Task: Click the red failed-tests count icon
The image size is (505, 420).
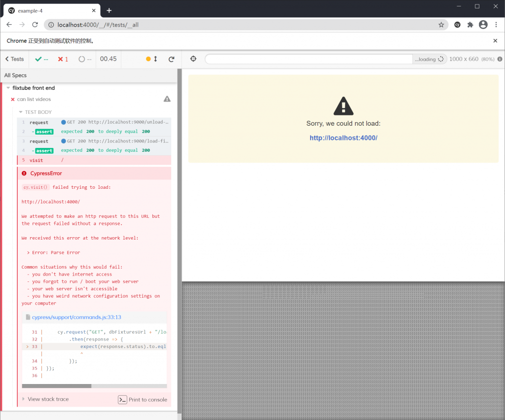Action: (62, 59)
